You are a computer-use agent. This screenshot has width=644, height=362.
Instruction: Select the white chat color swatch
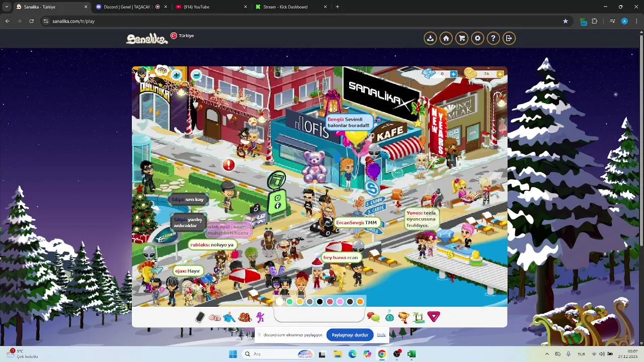[x=280, y=302]
